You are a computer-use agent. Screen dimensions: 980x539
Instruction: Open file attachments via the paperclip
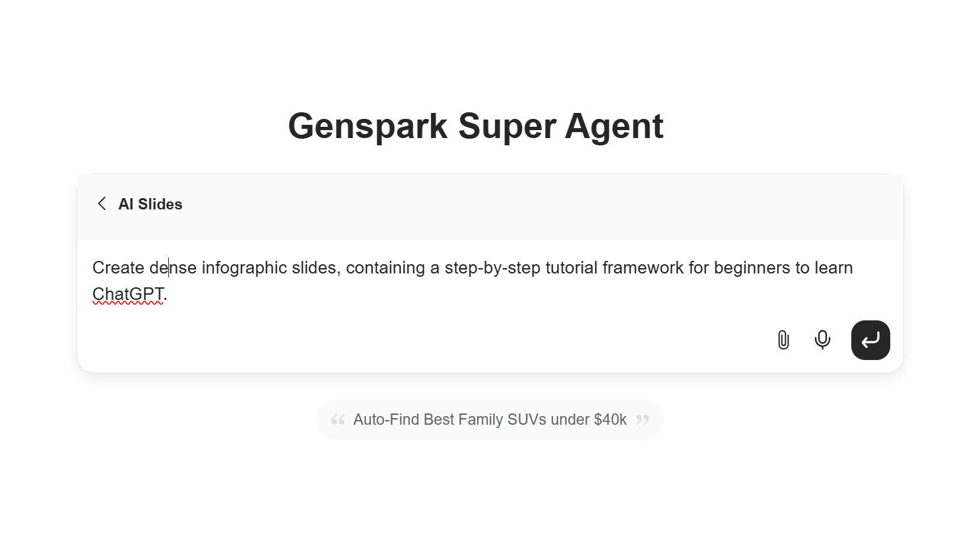click(x=783, y=340)
